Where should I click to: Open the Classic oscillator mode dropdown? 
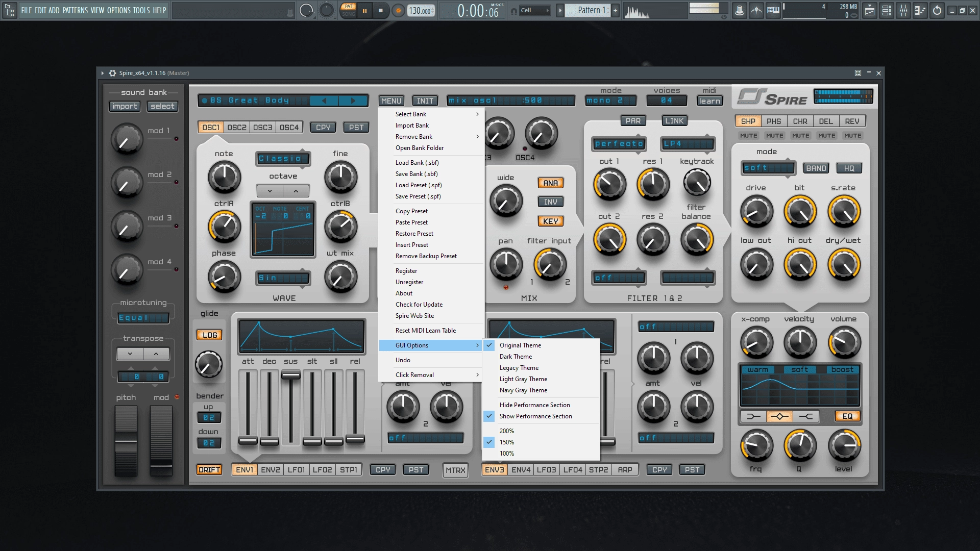(x=283, y=159)
